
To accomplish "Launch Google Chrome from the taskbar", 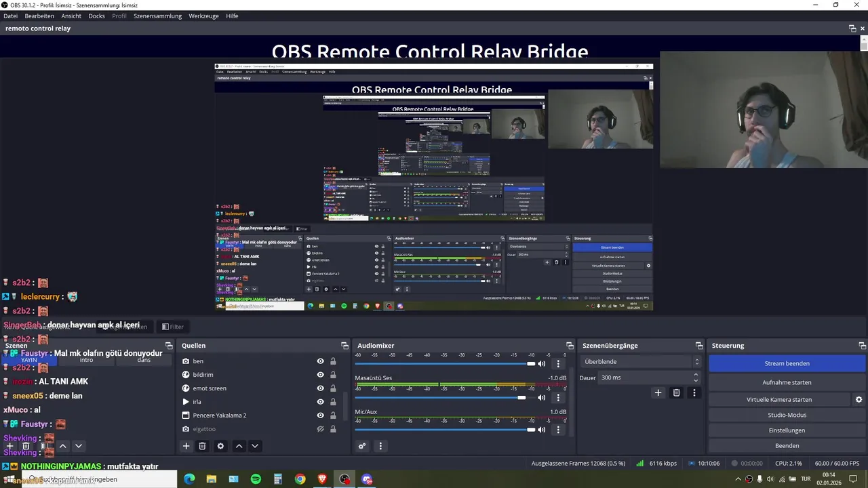I will coord(300,479).
